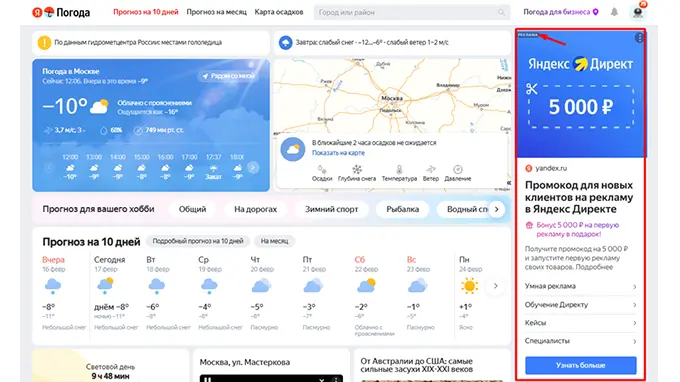Screen dimensions: 680x382
Task: Click the Рядом со мной location button
Action: point(229,76)
